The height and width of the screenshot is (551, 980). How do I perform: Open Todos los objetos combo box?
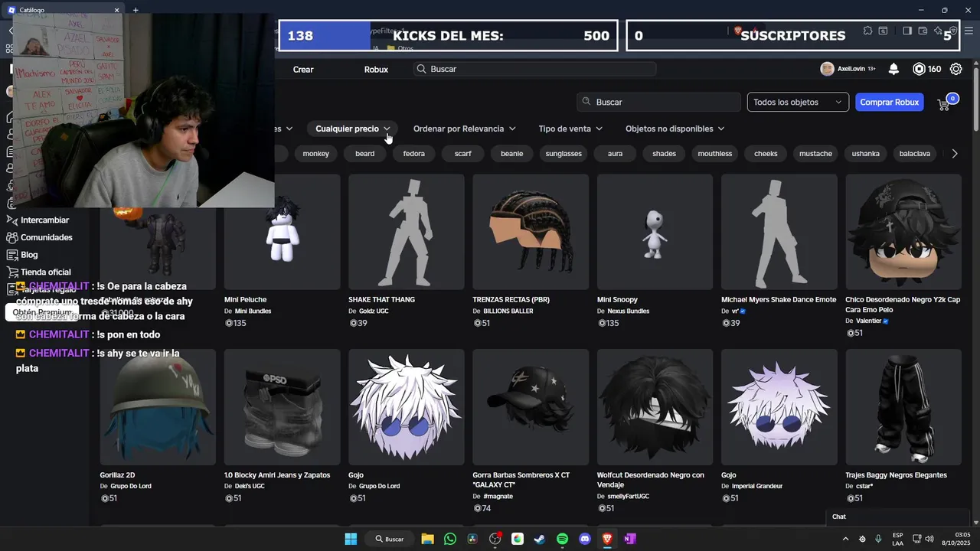(798, 102)
